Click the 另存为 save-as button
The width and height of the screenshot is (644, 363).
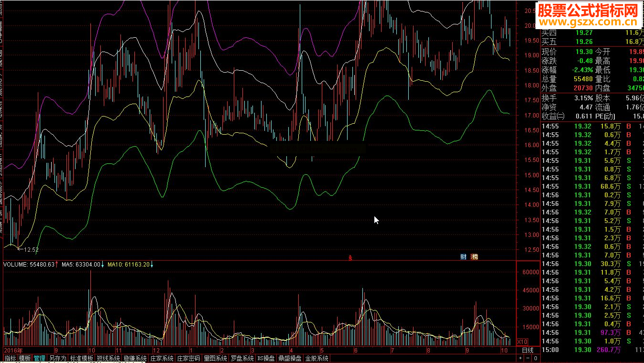pyautogui.click(x=57, y=358)
